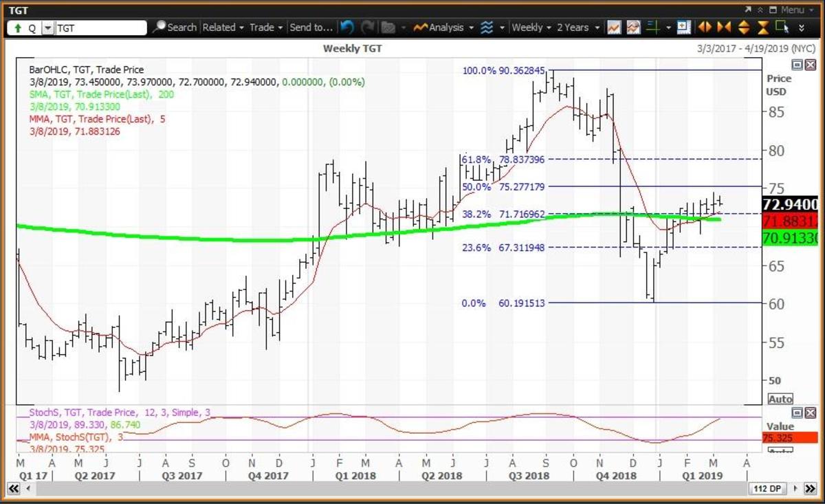Click the bottom left single scroll arrow
The image size is (825, 504).
tap(27, 488)
